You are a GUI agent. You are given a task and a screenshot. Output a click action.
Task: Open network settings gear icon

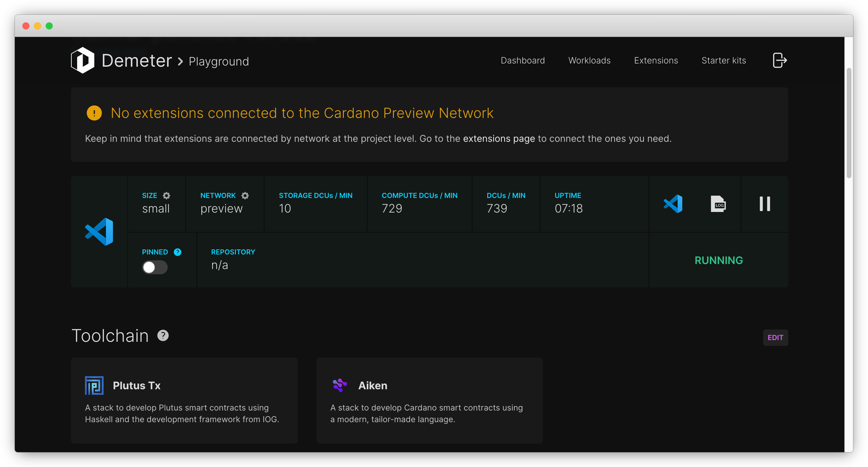click(245, 196)
